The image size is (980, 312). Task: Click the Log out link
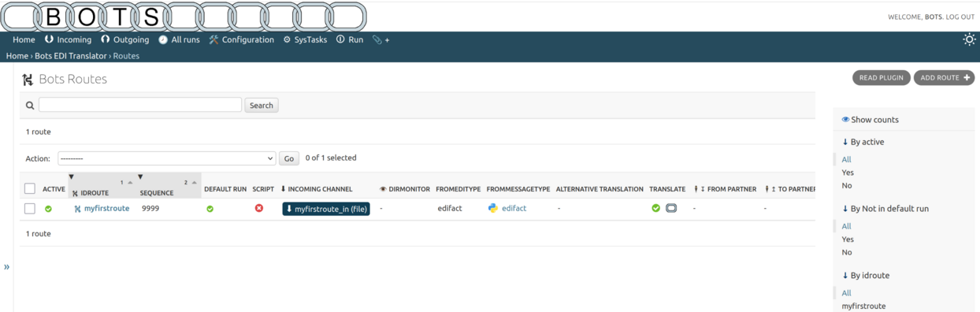coord(960,17)
